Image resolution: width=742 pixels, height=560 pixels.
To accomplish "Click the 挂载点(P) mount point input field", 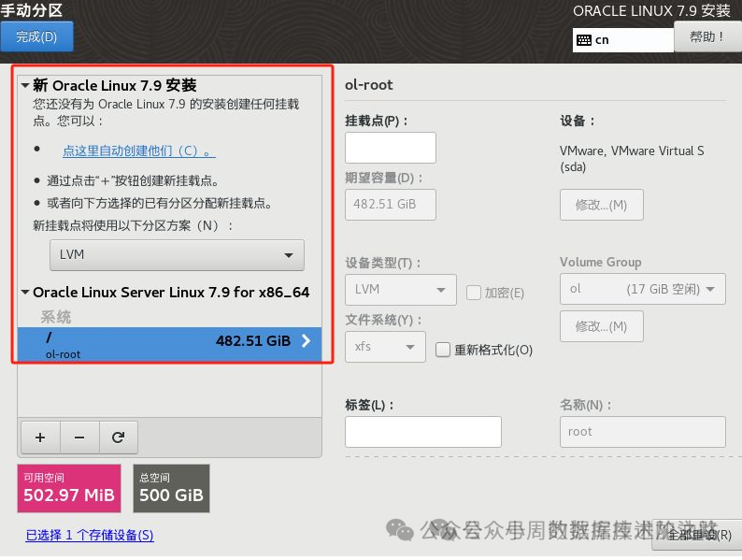I will tap(391, 148).
